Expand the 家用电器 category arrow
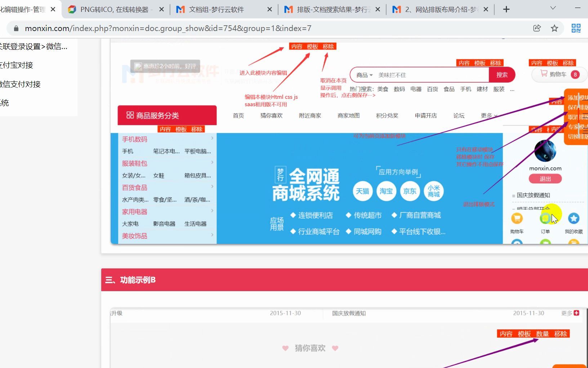The height and width of the screenshot is (368, 588). (212, 211)
